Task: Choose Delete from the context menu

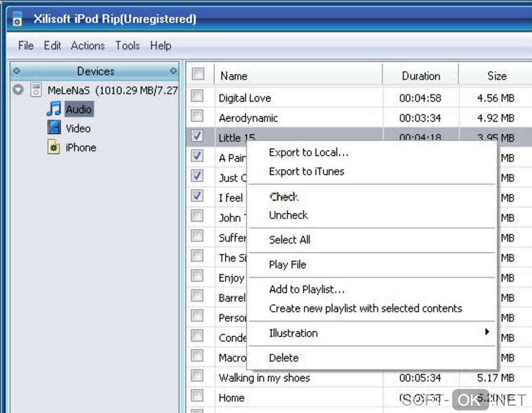Action: click(x=284, y=358)
